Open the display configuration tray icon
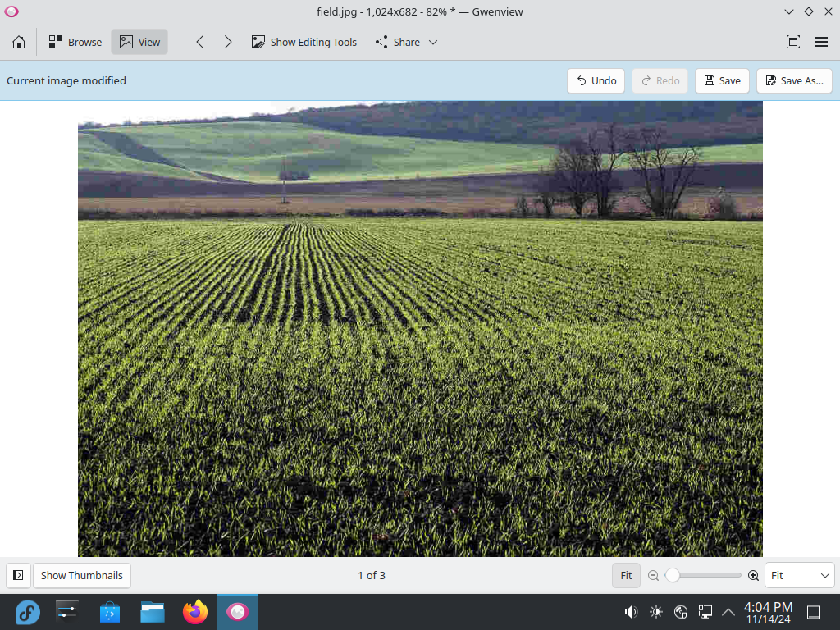Viewport: 840px width, 630px height. (705, 612)
